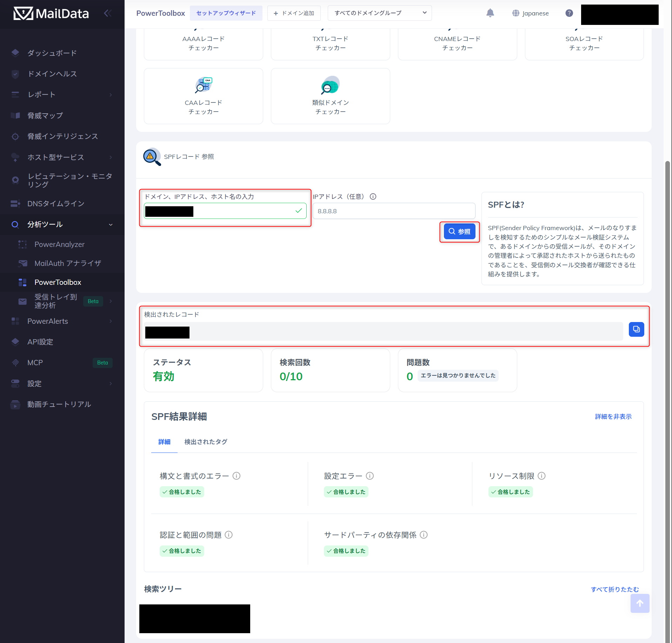Click the info icon beside 構文と書式のエラー
672x643 pixels.
(x=237, y=476)
